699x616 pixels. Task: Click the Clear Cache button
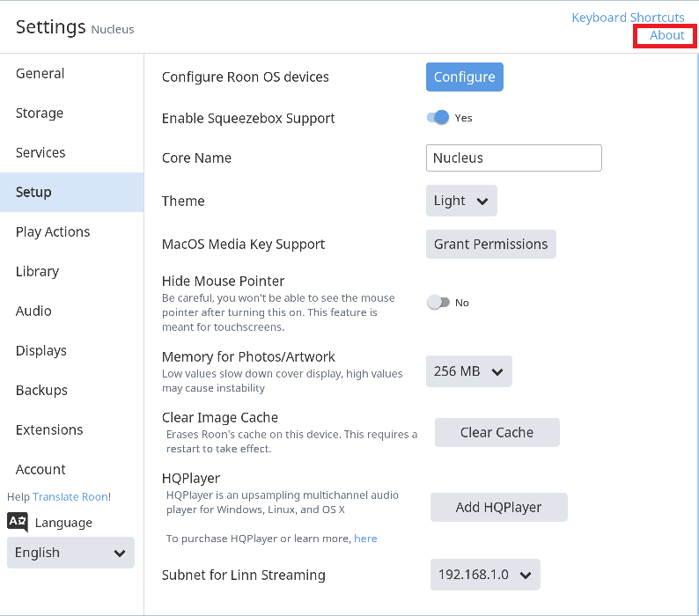click(497, 433)
